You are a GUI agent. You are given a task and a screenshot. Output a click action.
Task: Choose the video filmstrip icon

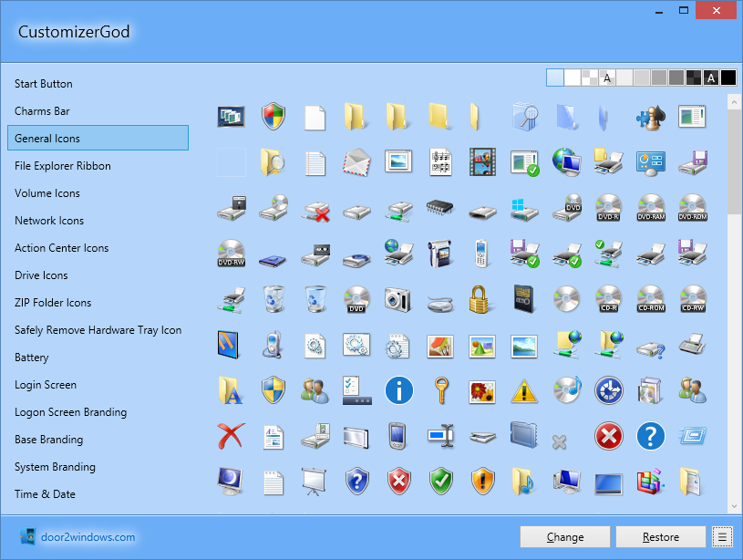pyautogui.click(x=482, y=162)
